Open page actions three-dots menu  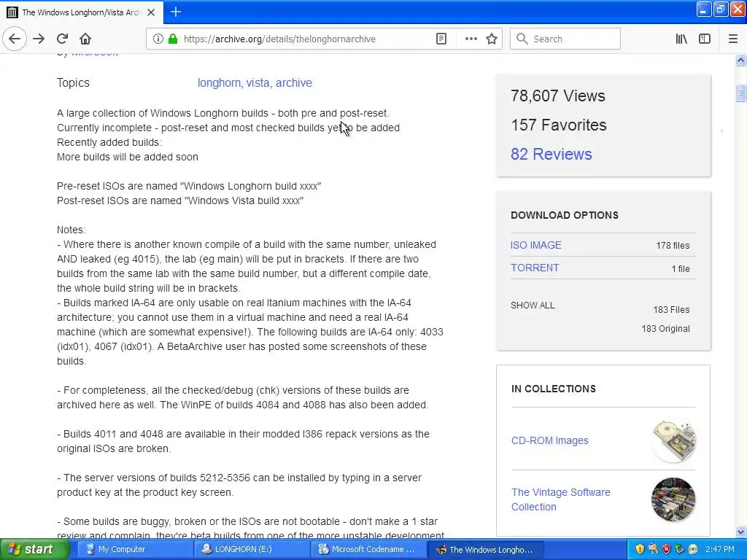click(471, 39)
